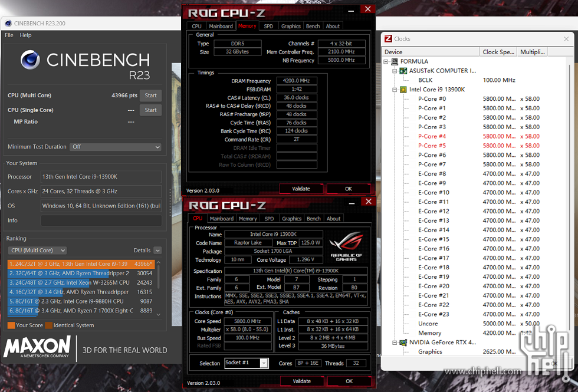The height and width of the screenshot is (392, 578).
Task: Click Validate in the Processor info CPU-Z window
Action: coord(302,381)
